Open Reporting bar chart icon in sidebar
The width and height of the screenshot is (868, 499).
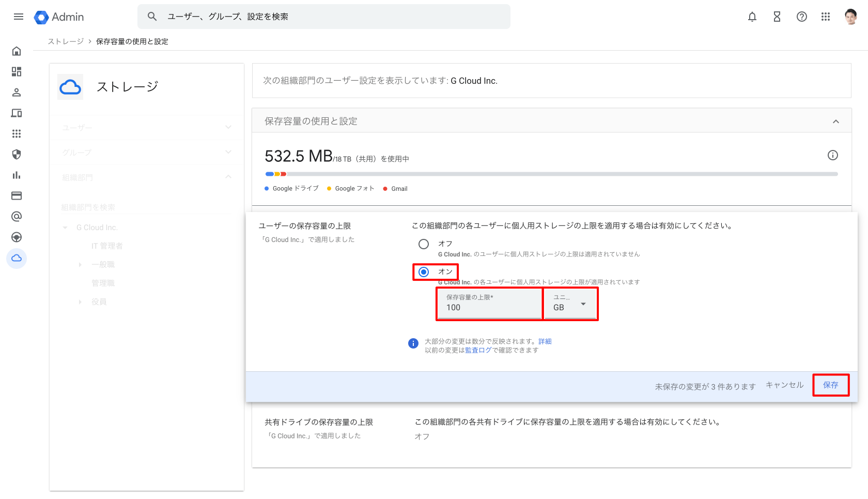pyautogui.click(x=17, y=175)
